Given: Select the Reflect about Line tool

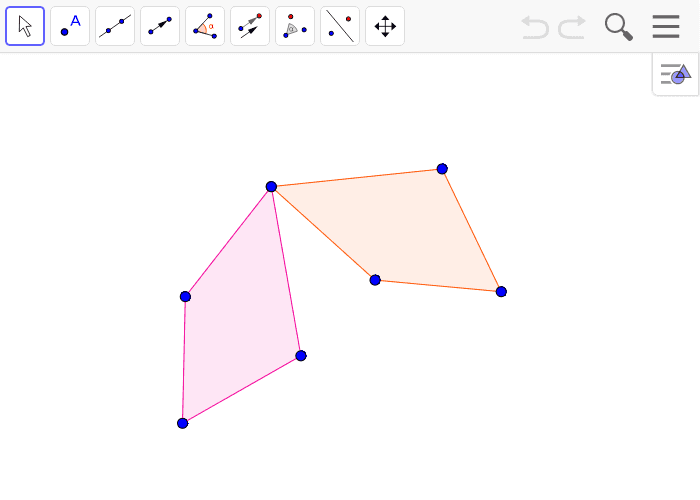Looking at the screenshot, I should [340, 26].
